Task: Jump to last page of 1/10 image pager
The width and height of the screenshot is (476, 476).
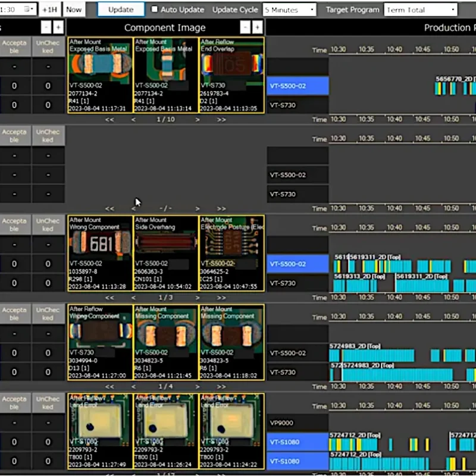Action: 221,120
